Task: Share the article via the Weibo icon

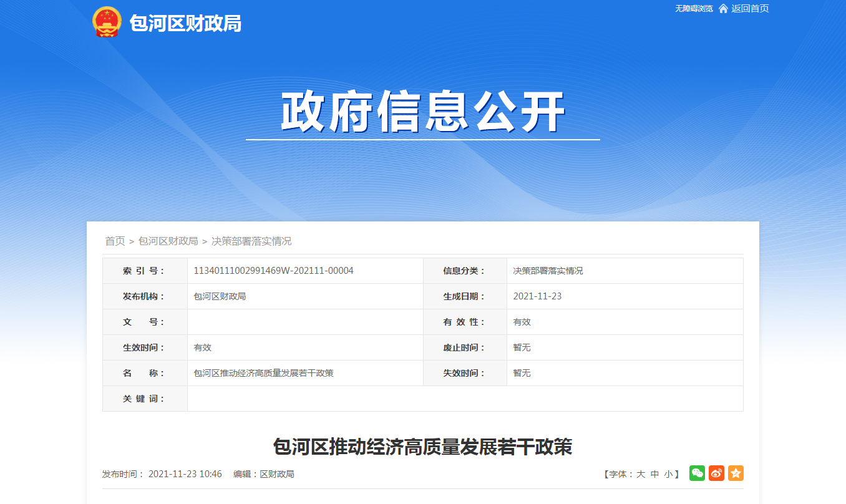Action: (x=716, y=473)
